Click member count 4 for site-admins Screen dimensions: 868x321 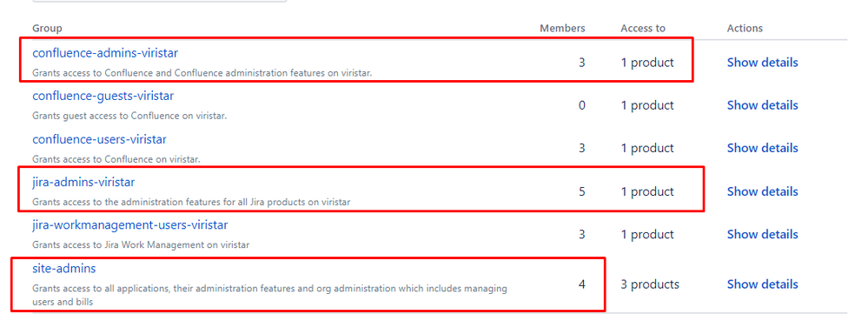pos(581,284)
